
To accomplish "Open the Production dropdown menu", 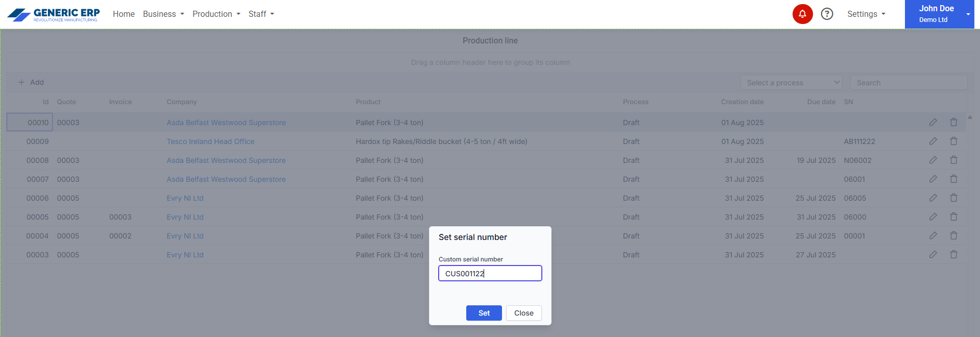I will (x=216, y=14).
